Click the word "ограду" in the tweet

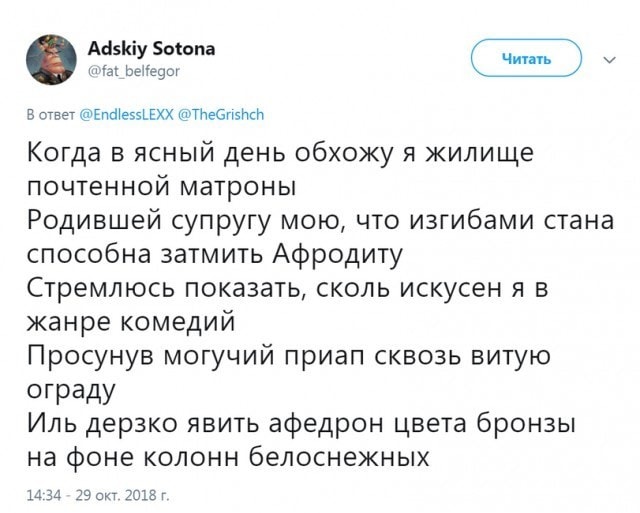69,389
